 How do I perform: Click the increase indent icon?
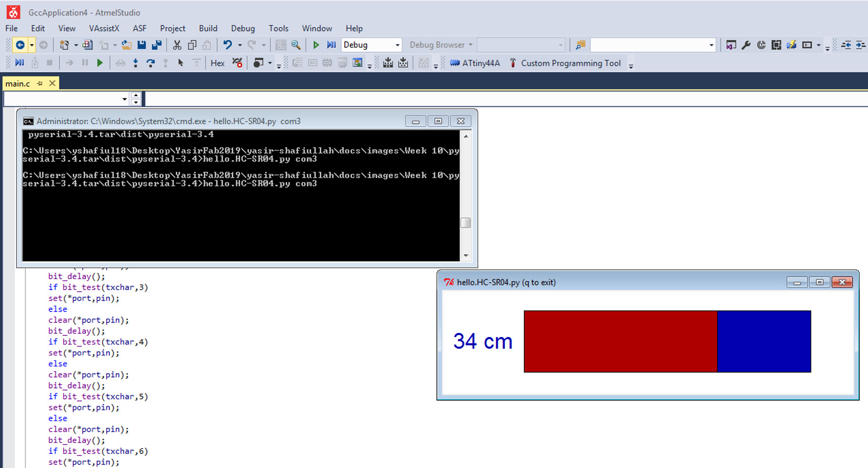click(x=861, y=45)
